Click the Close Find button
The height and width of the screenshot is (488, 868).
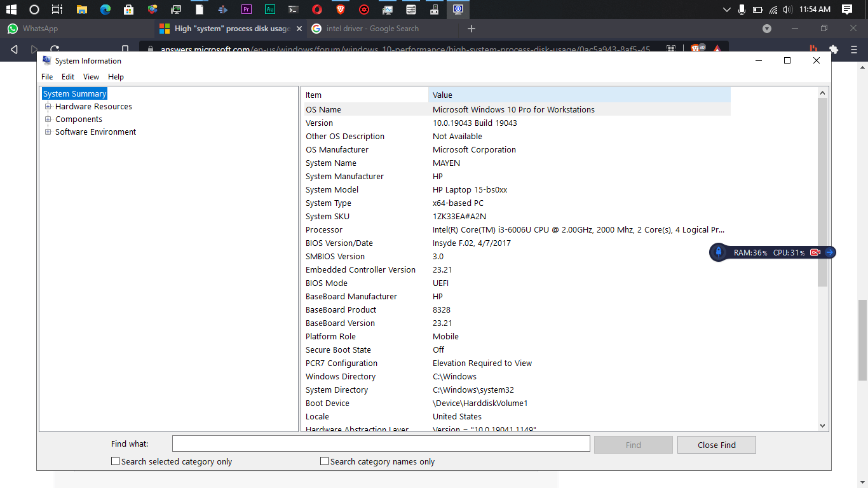pos(717,445)
